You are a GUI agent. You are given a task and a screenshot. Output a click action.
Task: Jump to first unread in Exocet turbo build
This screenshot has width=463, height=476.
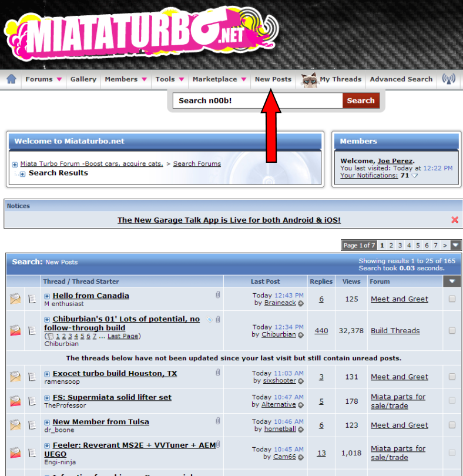[x=47, y=374]
